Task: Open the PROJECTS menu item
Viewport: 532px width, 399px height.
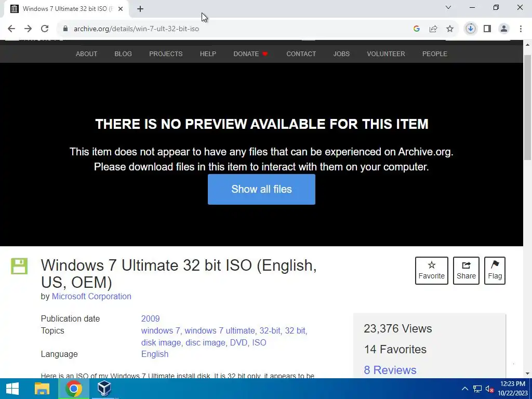Action: pos(166,54)
